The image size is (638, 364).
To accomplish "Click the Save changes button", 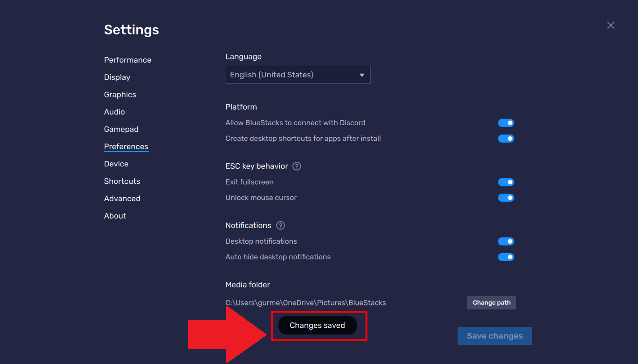I will [x=495, y=336].
